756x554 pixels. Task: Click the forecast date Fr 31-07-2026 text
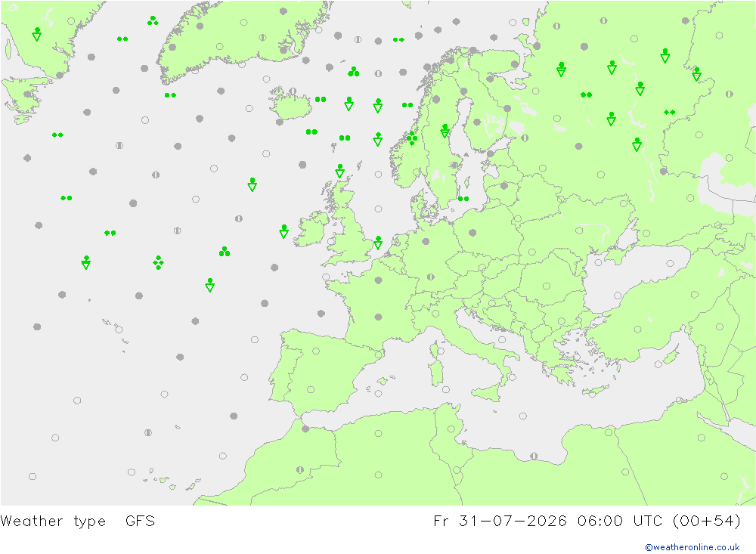(x=500, y=522)
